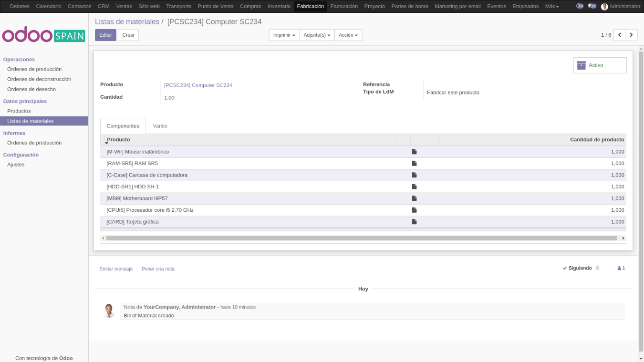Click the Administrator avatar icon
The height and width of the screenshot is (362, 644).
click(604, 6)
